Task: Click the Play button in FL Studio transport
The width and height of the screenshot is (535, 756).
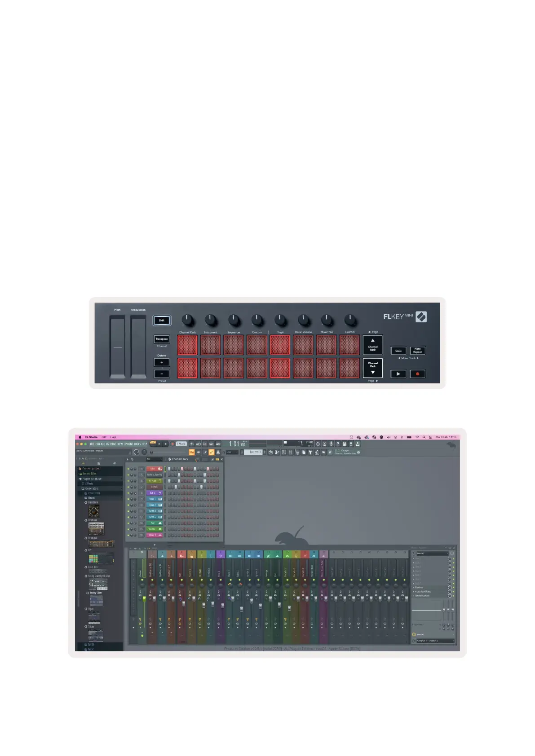Action: click(x=159, y=444)
